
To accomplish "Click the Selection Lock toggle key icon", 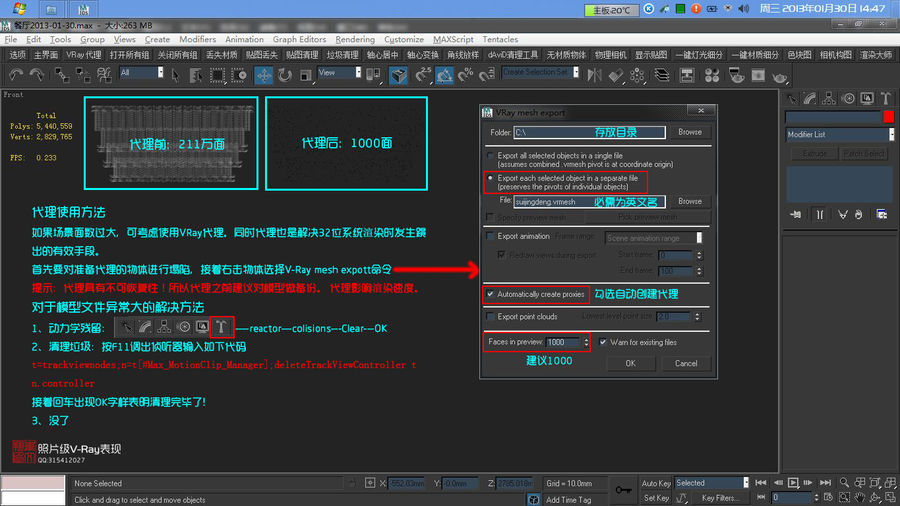I will click(x=623, y=490).
